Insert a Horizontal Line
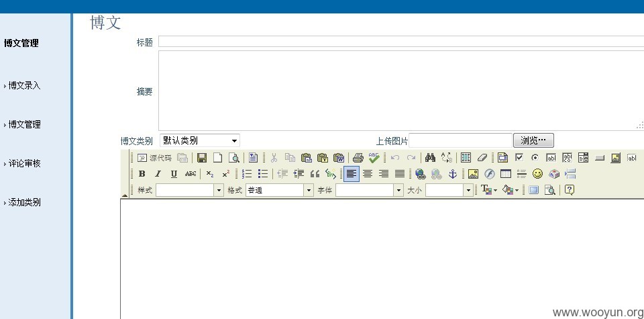Screen dimensions: 644x319 (522, 174)
